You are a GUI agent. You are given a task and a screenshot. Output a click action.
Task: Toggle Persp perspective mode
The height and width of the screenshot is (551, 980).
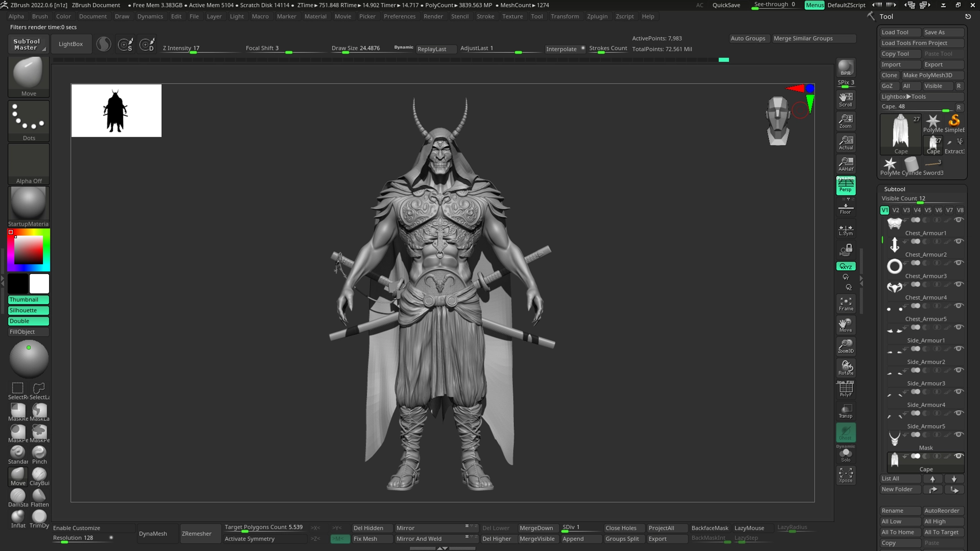pos(845,185)
